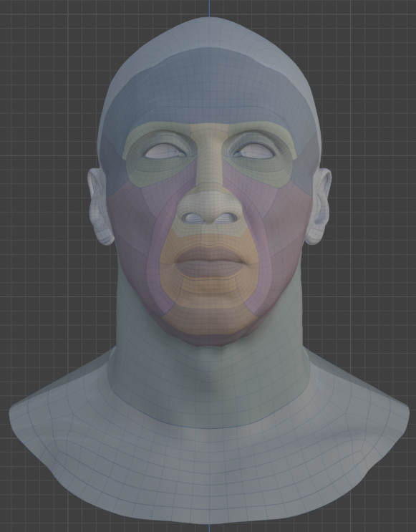This screenshot has height=532, width=416.
Task: Click the ear on the left side
Action: coord(100,207)
